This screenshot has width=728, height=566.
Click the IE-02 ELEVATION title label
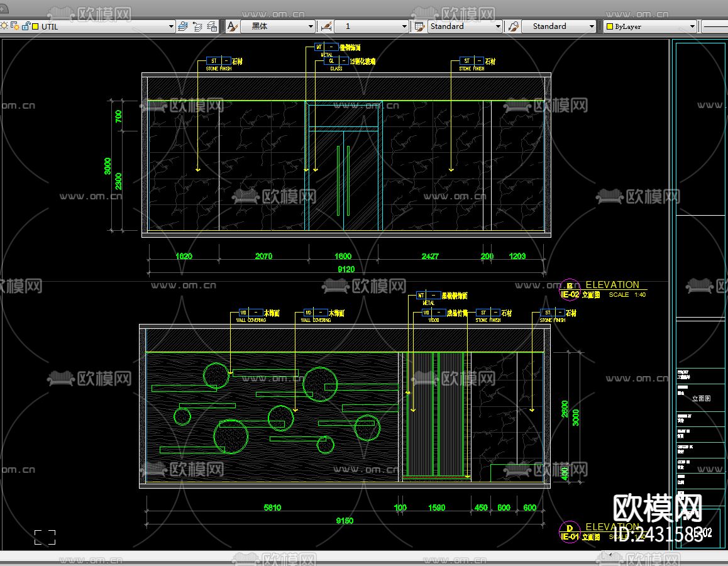[x=612, y=285]
